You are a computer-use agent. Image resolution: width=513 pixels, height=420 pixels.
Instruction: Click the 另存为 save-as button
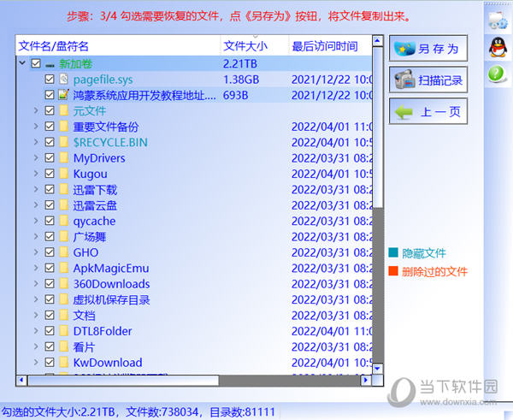click(428, 49)
